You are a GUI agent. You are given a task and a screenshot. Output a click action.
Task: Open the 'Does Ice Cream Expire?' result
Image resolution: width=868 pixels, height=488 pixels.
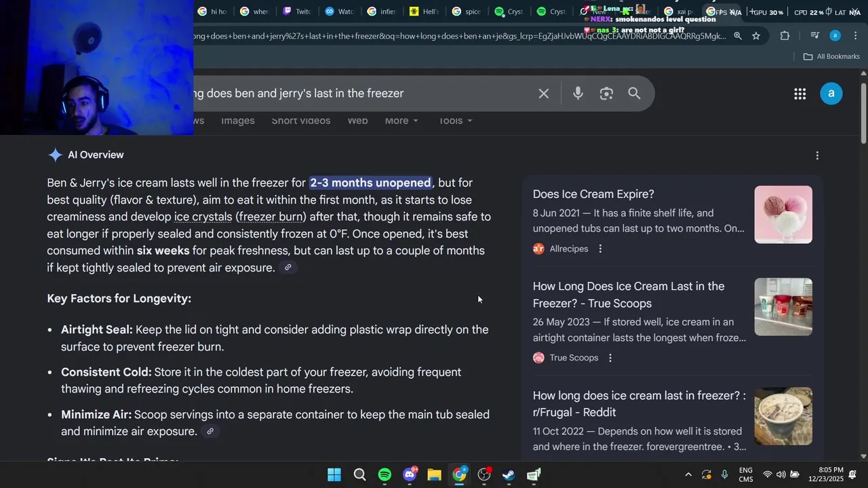tap(593, 195)
